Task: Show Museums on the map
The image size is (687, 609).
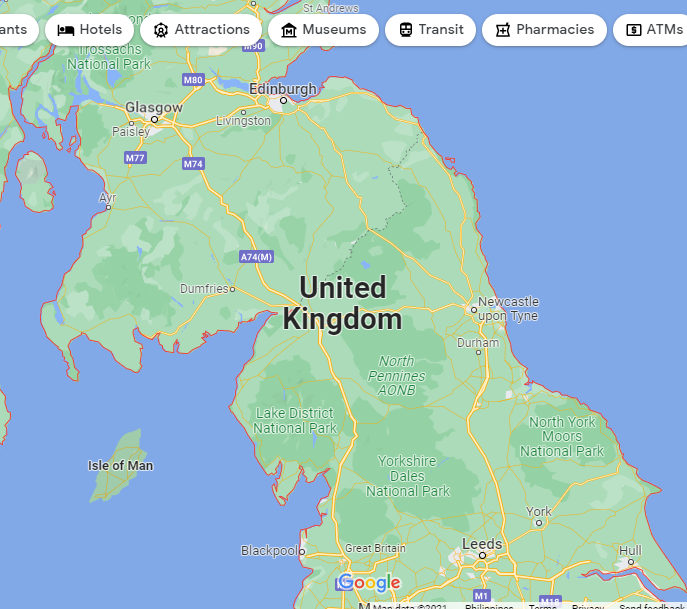Action: [323, 30]
